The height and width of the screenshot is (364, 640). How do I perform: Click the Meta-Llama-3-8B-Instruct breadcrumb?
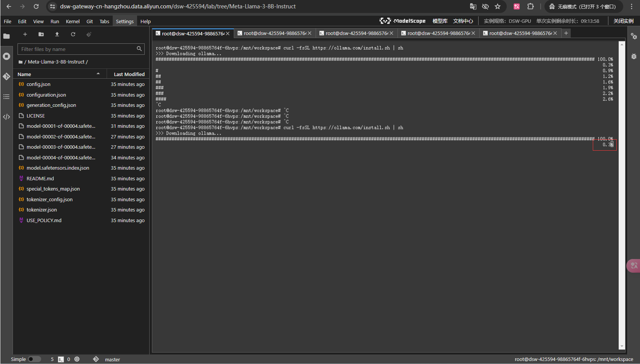(56, 62)
